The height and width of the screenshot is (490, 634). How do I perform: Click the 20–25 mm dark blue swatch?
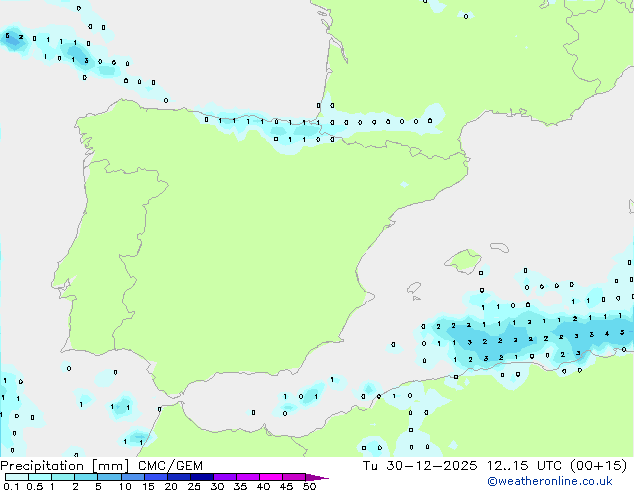(179, 477)
